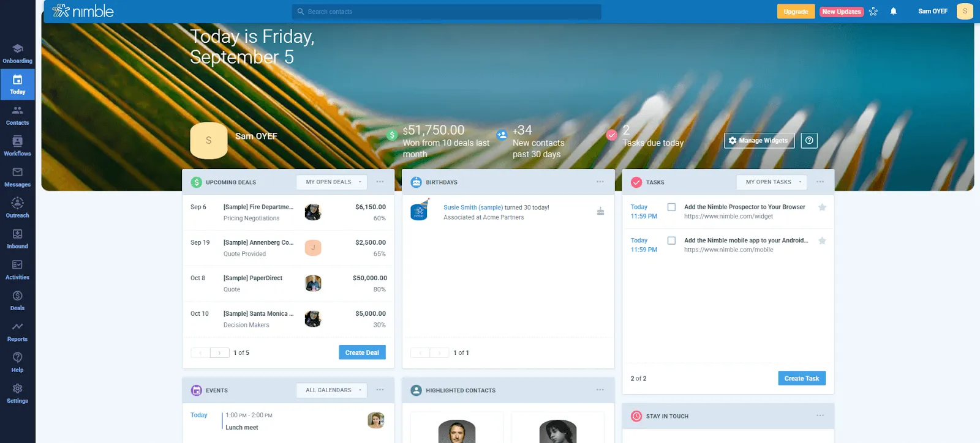
Task: Open Contacts in the sidebar
Action: pos(17,115)
